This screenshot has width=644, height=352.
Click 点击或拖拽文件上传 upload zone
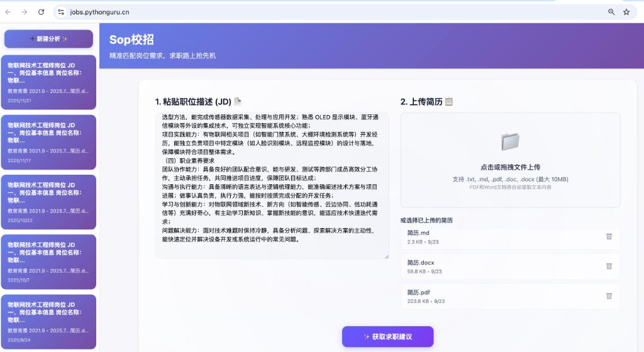tap(510, 160)
